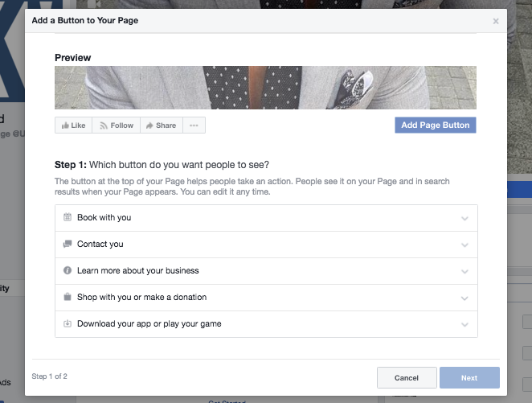Screen dimensions: 532x403
Task: Click the thumbs-up Like button in preview
Action: click(x=72, y=125)
